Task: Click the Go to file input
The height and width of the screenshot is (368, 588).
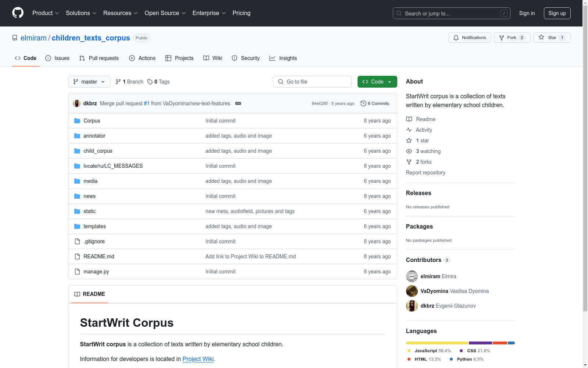Action: point(312,82)
